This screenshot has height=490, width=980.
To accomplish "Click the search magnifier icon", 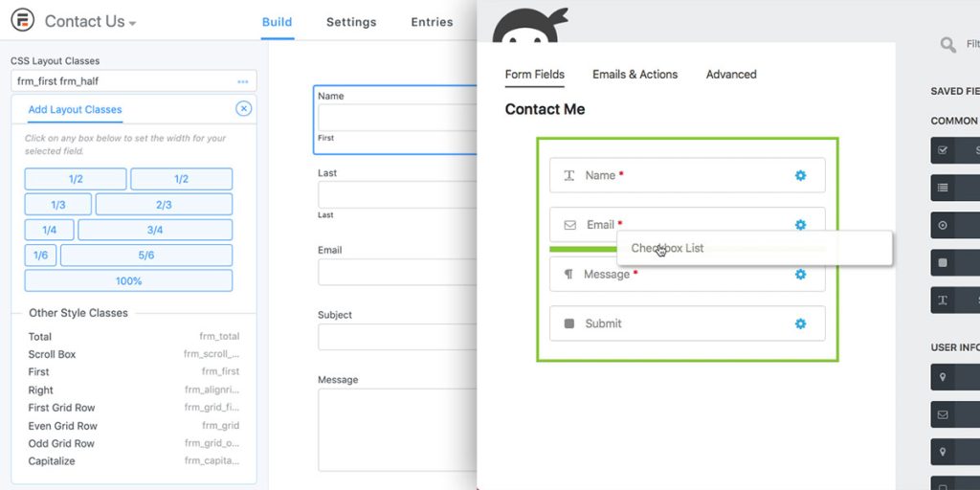I will (x=947, y=44).
